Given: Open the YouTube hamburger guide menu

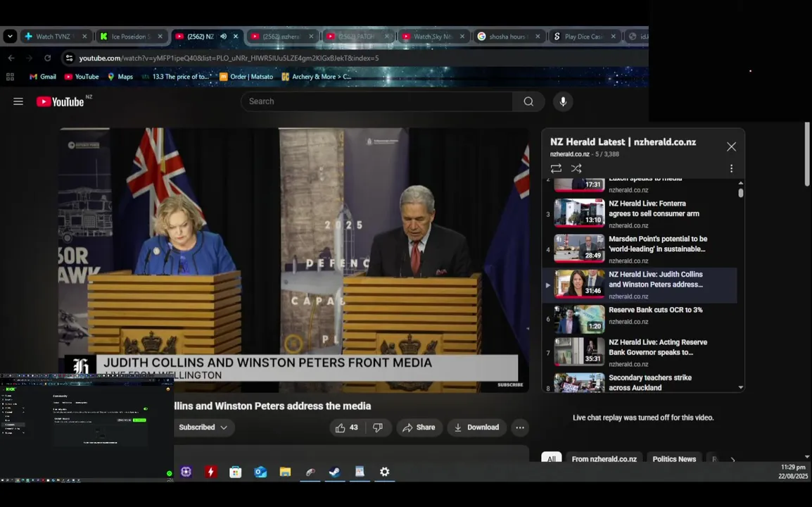Looking at the screenshot, I should coord(18,101).
